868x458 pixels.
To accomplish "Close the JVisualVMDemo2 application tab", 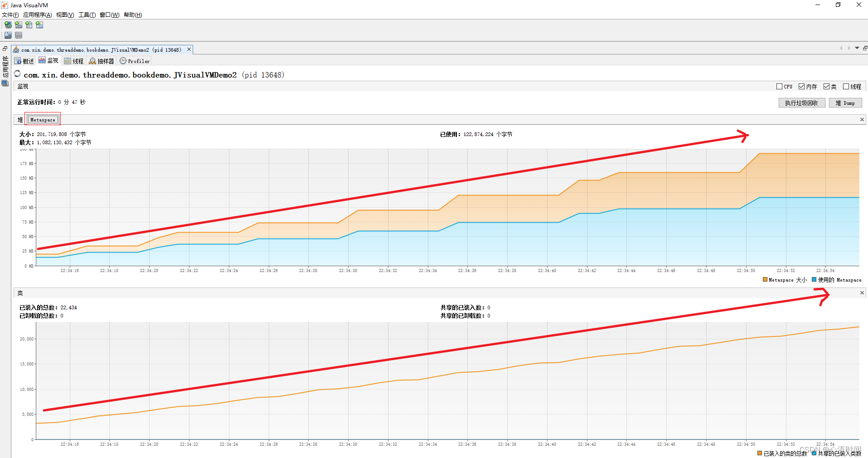I will 189,49.
